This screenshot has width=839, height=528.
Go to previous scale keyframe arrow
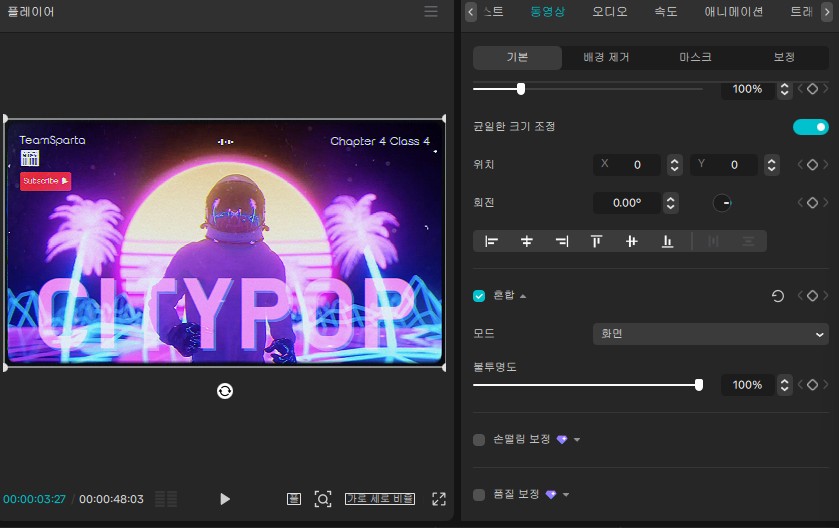(x=800, y=89)
